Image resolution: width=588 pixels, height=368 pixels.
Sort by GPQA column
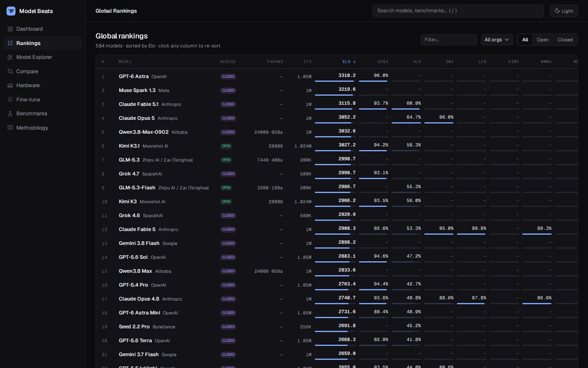pyautogui.click(x=383, y=62)
